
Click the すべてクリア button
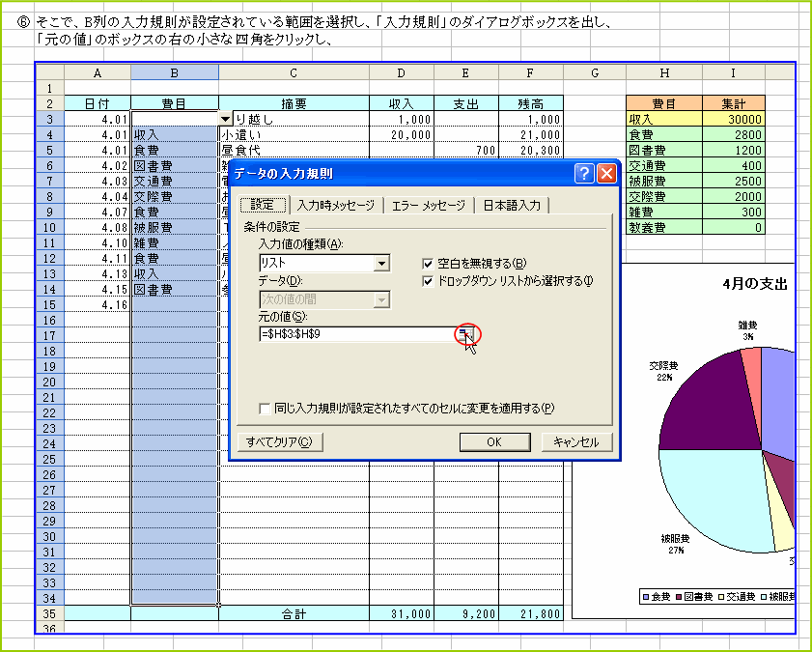[x=280, y=441]
